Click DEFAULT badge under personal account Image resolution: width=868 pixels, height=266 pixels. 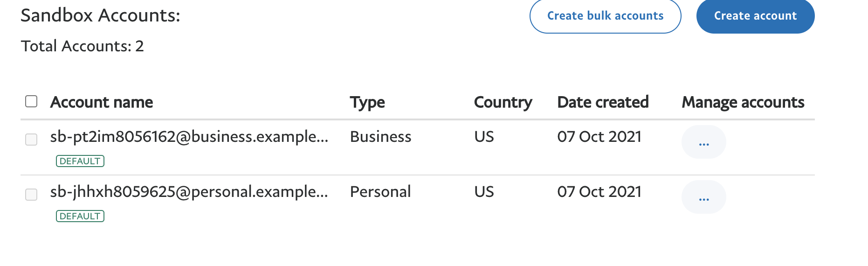80,216
